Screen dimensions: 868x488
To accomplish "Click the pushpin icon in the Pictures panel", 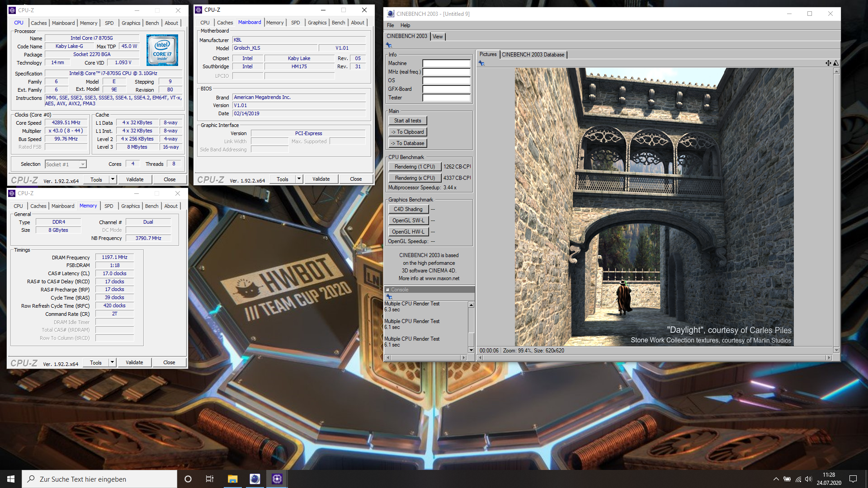I will (481, 63).
